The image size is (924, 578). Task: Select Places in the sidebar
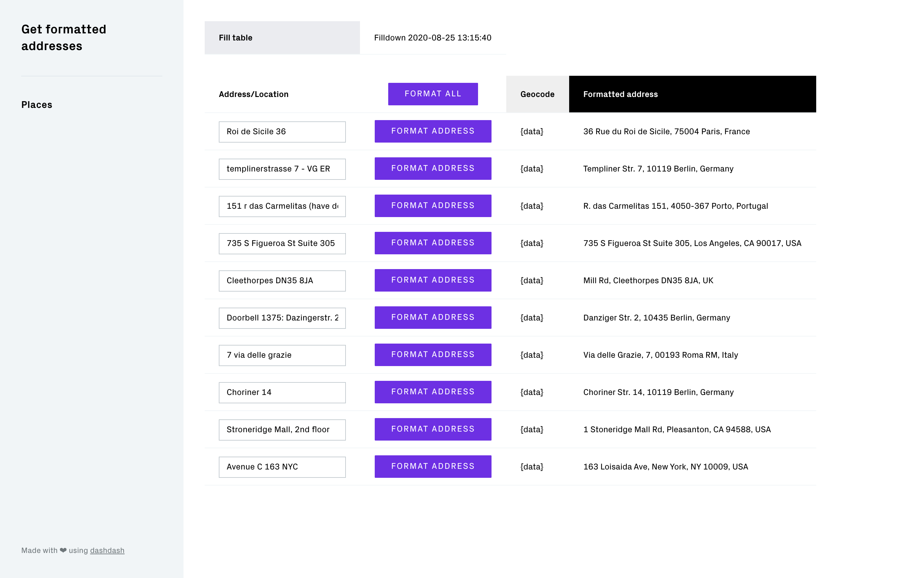click(x=37, y=105)
